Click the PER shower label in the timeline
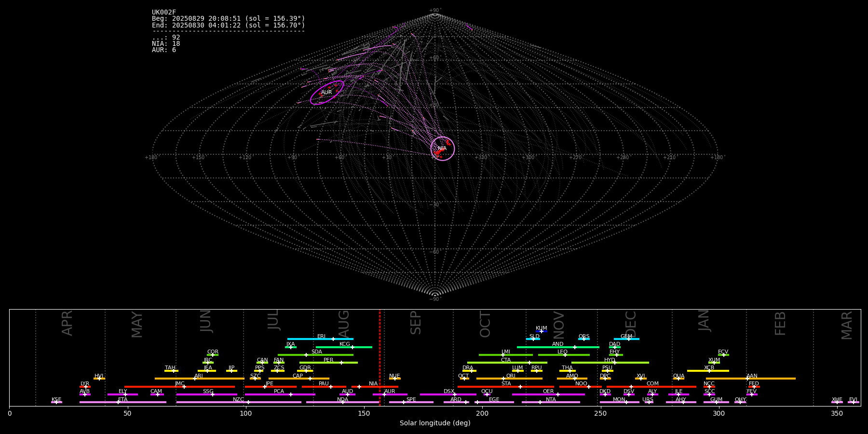The height and width of the screenshot is (434, 868). [x=328, y=360]
